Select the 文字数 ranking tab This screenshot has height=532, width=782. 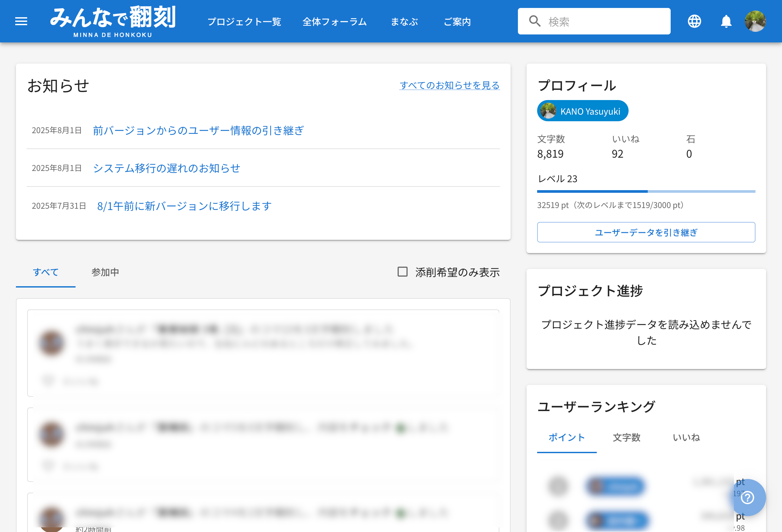[626, 437]
